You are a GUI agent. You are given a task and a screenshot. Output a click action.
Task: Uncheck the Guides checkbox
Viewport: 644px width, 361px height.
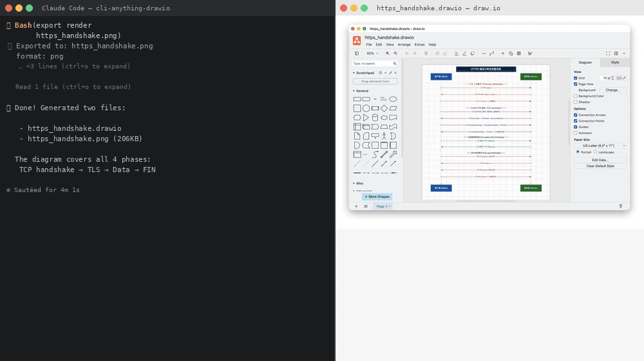point(575,127)
